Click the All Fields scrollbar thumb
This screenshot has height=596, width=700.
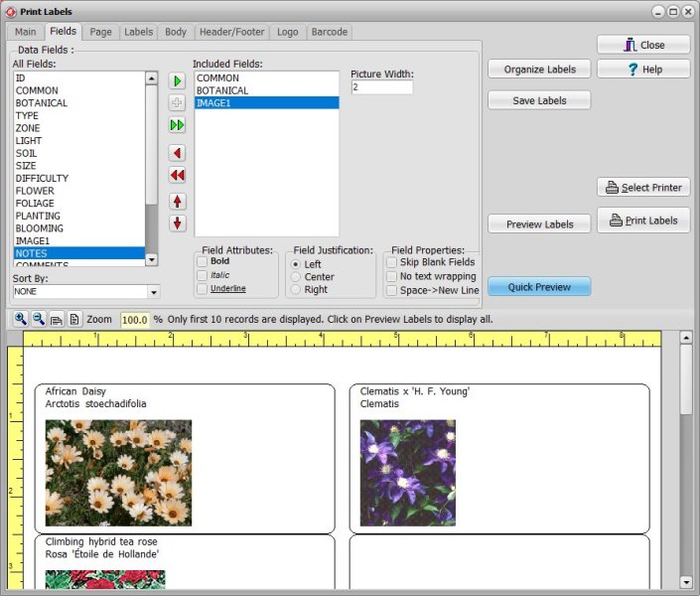click(152, 145)
